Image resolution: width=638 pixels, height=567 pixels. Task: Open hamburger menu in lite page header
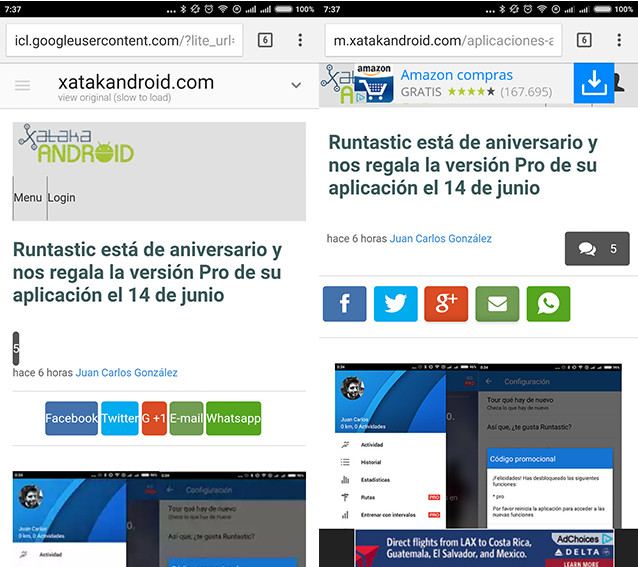(22, 85)
